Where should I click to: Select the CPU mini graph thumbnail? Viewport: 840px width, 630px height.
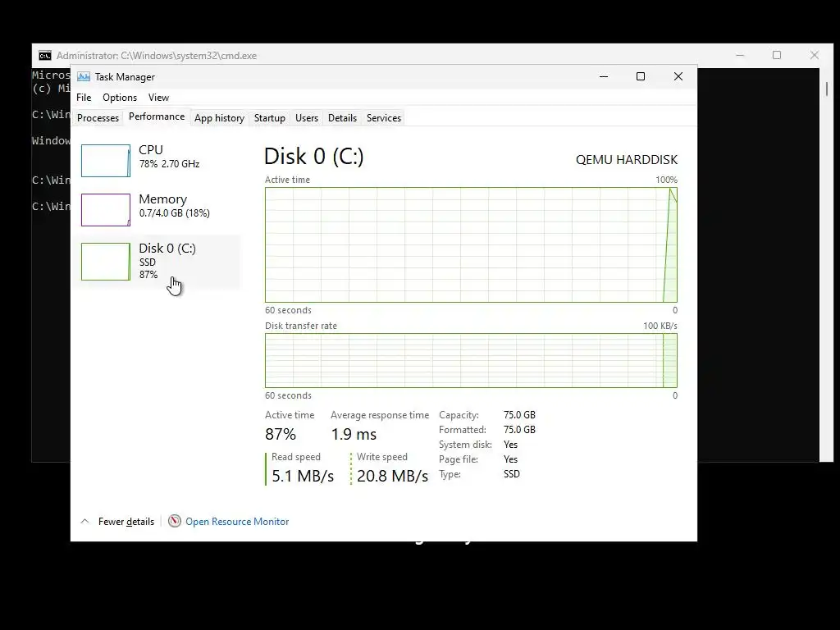pyautogui.click(x=106, y=161)
